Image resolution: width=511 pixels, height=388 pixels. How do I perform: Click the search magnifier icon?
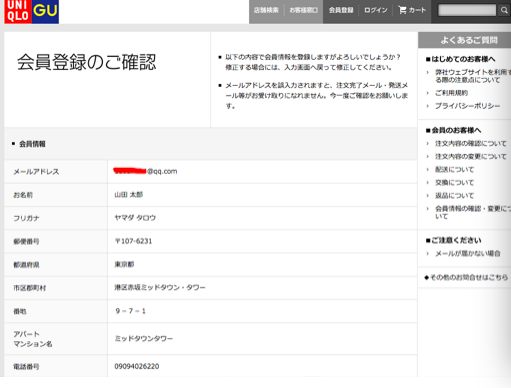tap(504, 10)
